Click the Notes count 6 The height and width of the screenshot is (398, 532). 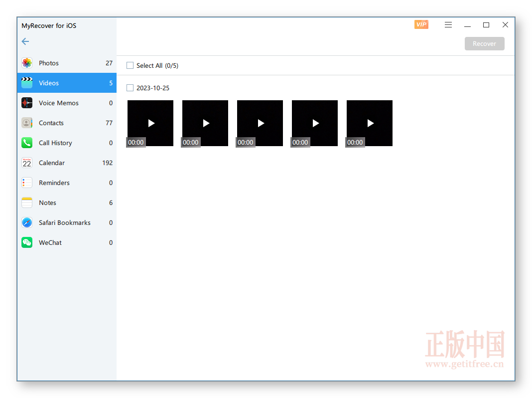111,202
